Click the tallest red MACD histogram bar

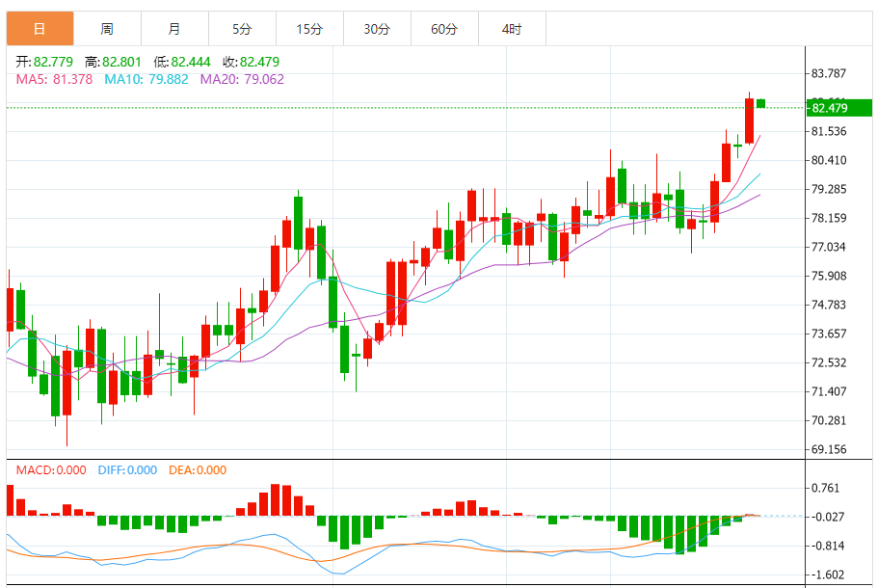(x=275, y=499)
